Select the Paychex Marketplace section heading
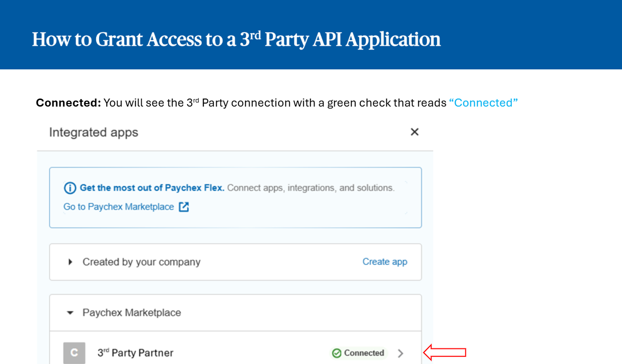This screenshot has height=364, width=622. [x=131, y=313]
